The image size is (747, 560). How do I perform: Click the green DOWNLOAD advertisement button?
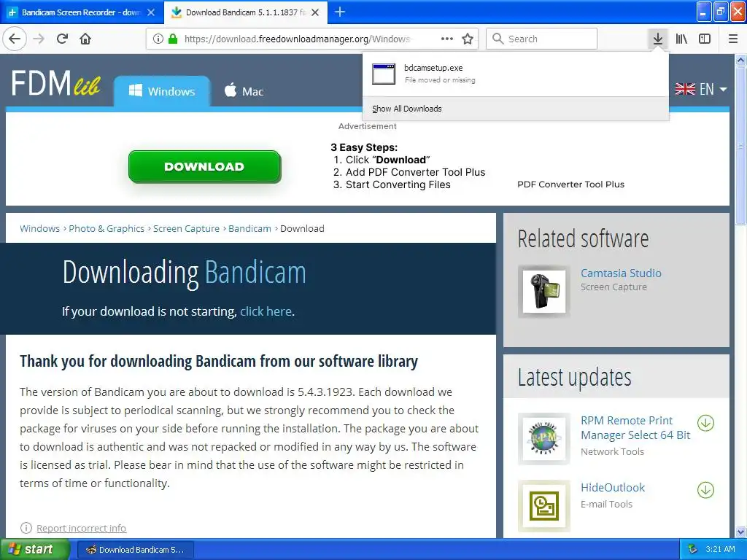coord(204,167)
